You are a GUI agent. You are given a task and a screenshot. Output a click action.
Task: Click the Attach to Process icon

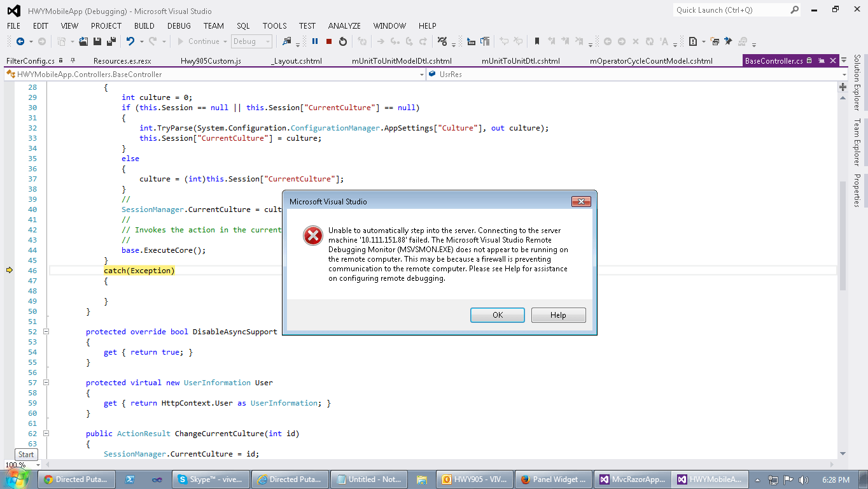coord(287,41)
